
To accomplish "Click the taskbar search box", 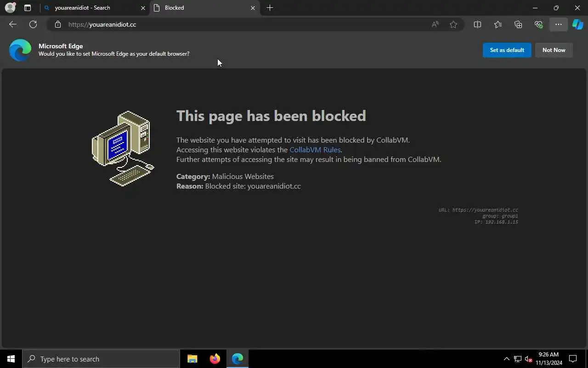I will (x=101, y=359).
